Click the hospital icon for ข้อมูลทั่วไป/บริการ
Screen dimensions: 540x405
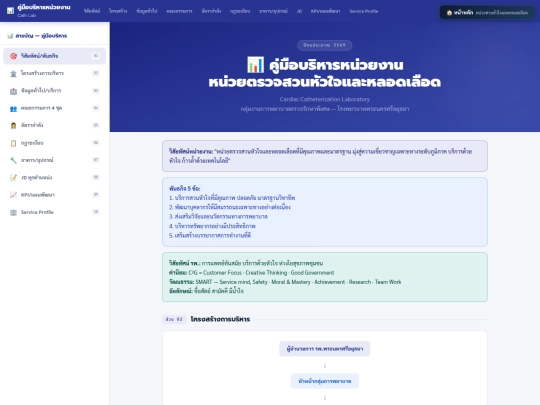pos(13,91)
